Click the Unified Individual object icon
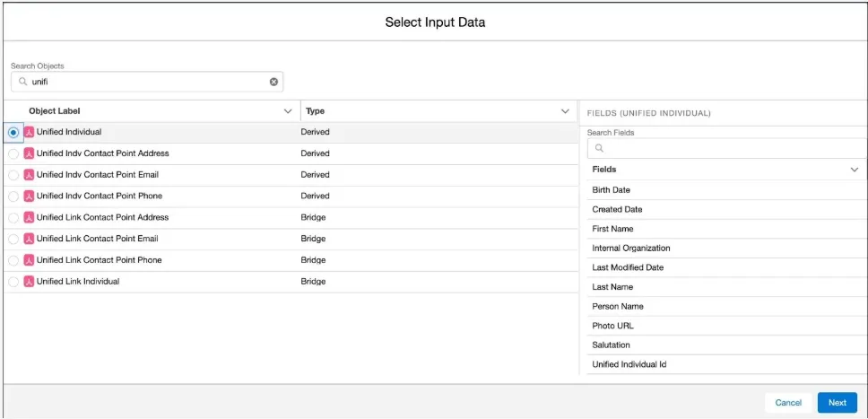The width and height of the screenshot is (868, 419). point(29,132)
